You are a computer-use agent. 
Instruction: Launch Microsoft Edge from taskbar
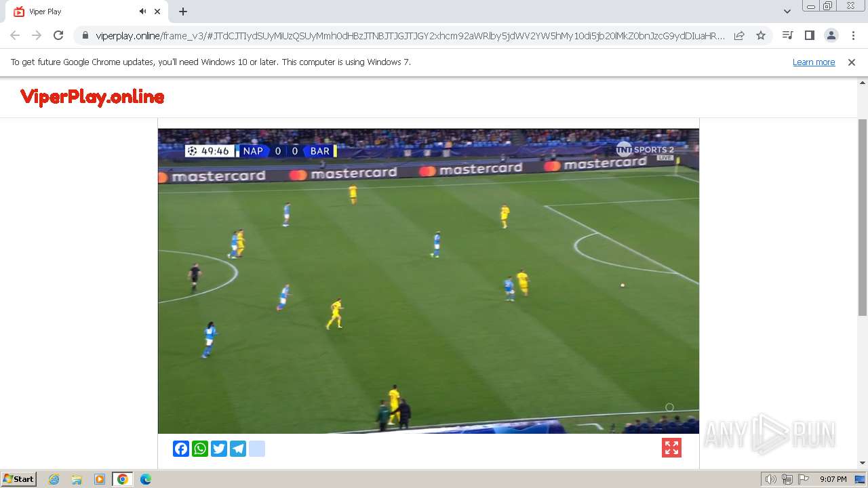[146, 479]
